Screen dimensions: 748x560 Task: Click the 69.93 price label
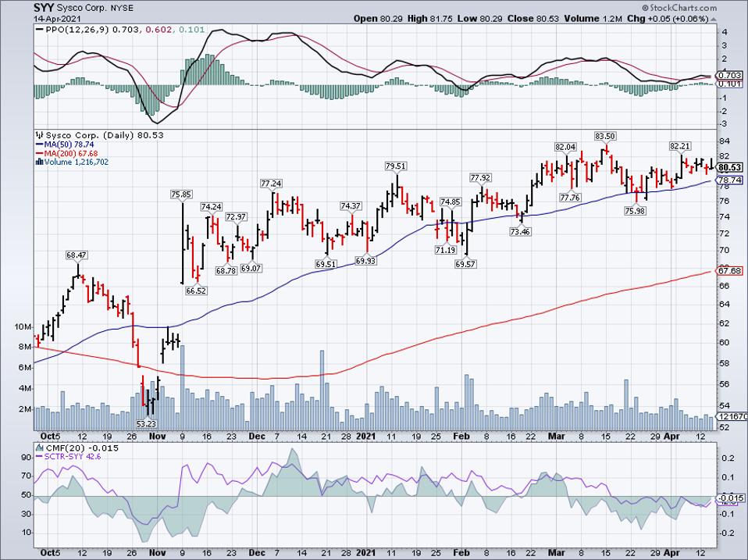click(x=365, y=261)
